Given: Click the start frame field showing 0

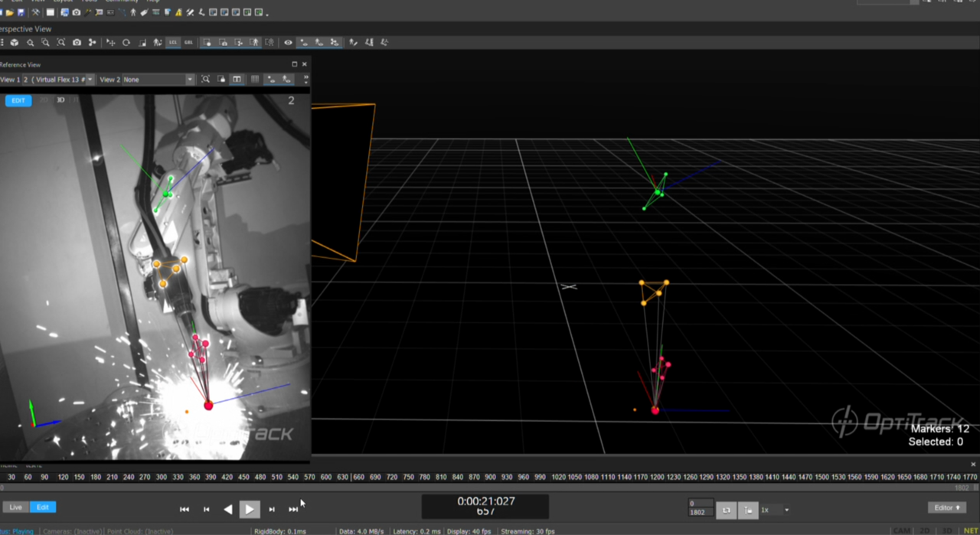Looking at the screenshot, I should (x=700, y=504).
